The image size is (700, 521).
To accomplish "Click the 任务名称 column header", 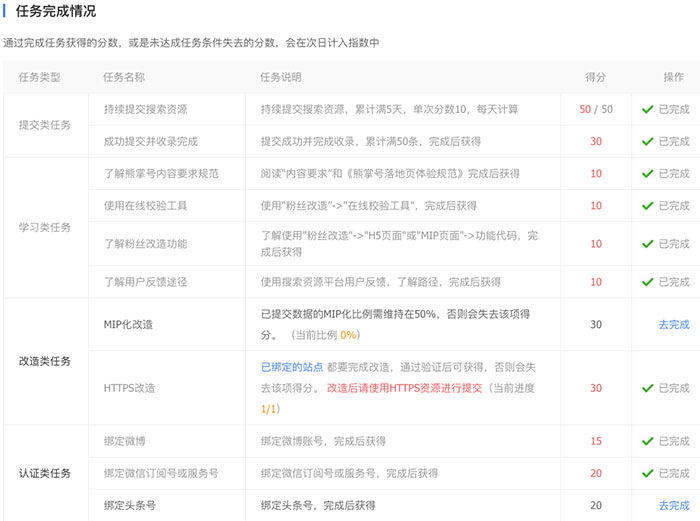I will [124, 77].
